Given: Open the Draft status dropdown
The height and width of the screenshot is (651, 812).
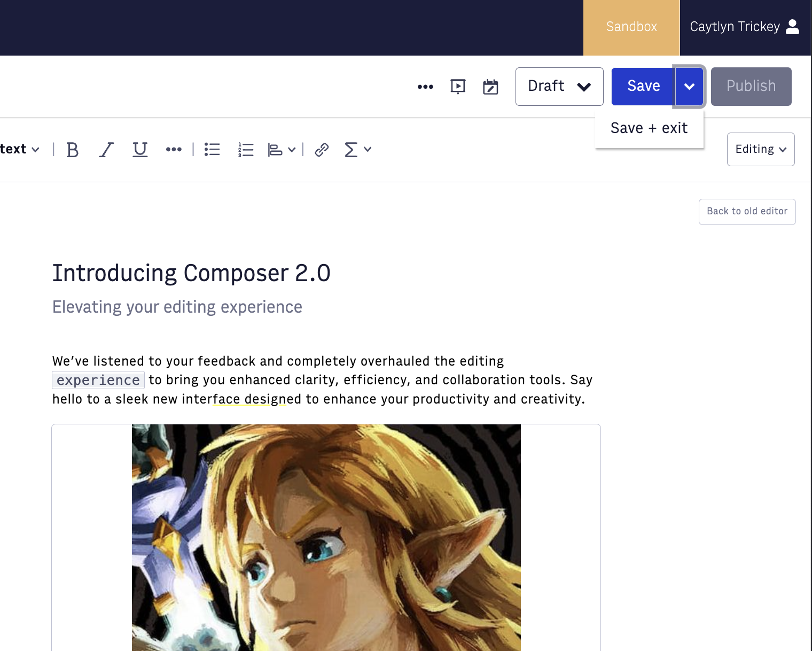Looking at the screenshot, I should (559, 87).
